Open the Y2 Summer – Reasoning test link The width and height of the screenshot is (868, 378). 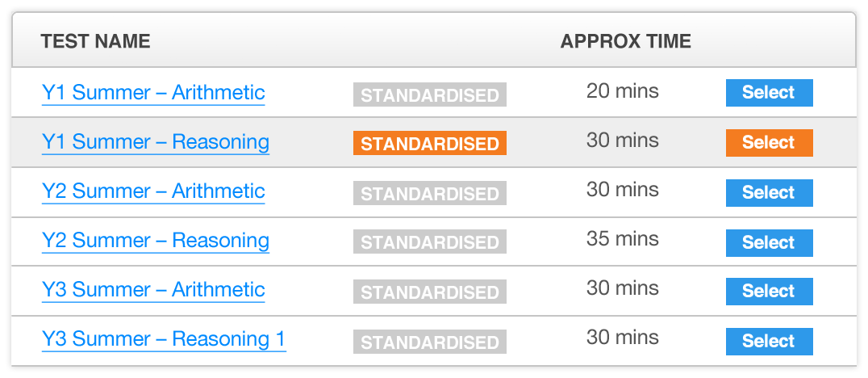point(156,241)
